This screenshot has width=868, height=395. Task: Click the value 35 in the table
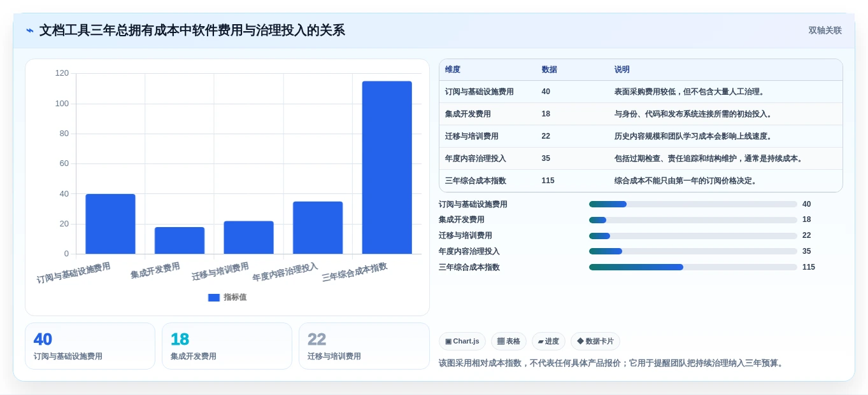546,158
